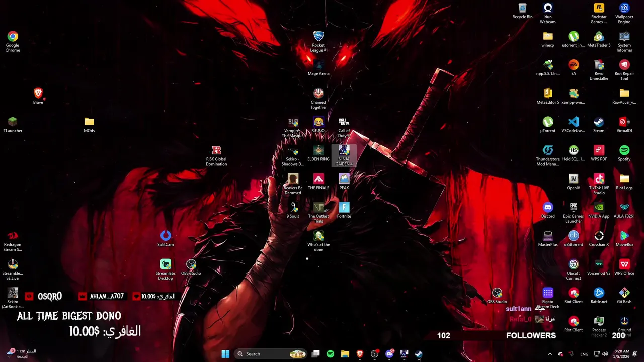Select the Epic Games Launcher icon
Viewport: 644px width, 362px height.
(x=574, y=212)
